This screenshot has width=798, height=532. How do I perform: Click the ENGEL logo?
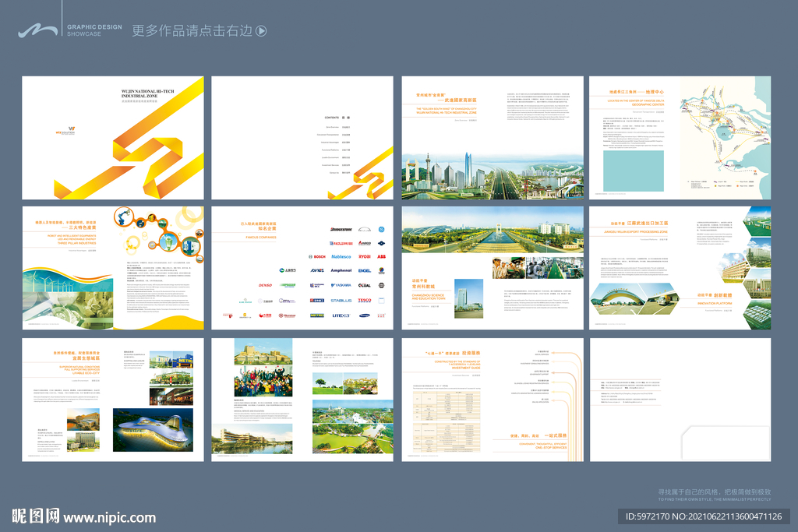[365, 270]
